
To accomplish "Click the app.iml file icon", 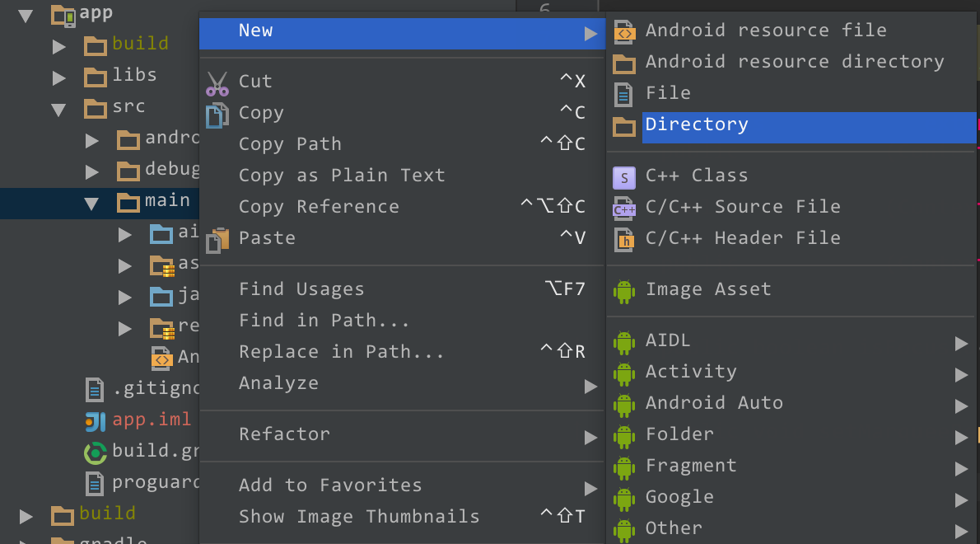I will pos(95,421).
